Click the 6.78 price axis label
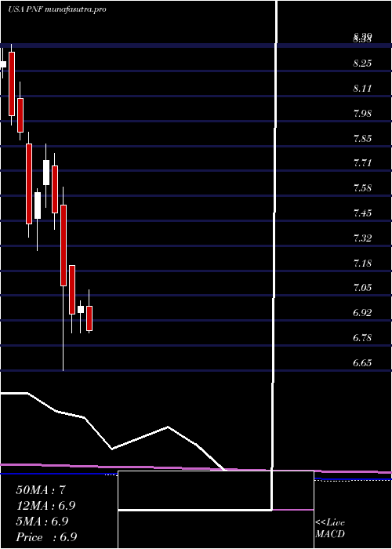 click(x=362, y=338)
